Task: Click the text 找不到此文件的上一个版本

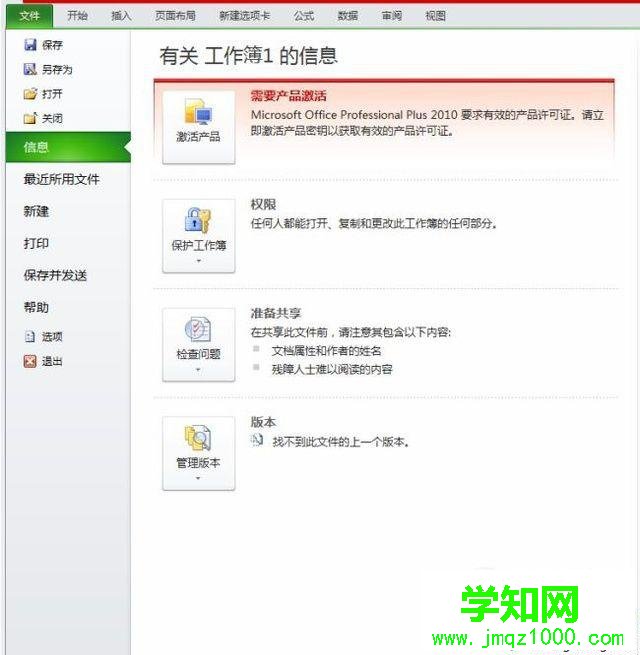Action: point(341,442)
